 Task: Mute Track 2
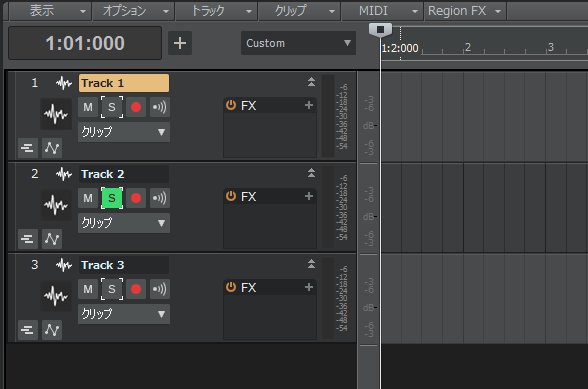click(88, 198)
